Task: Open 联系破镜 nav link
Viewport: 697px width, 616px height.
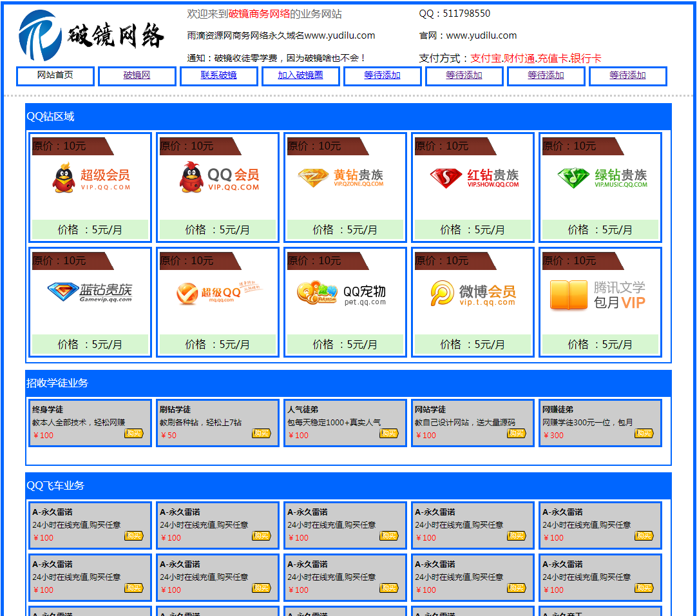Action: (219, 75)
